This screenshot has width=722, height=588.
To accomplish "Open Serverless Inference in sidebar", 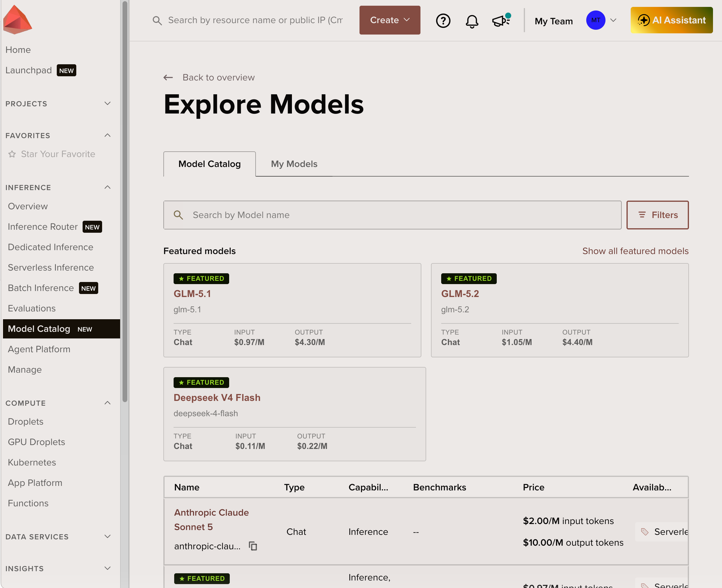I will pyautogui.click(x=51, y=268).
